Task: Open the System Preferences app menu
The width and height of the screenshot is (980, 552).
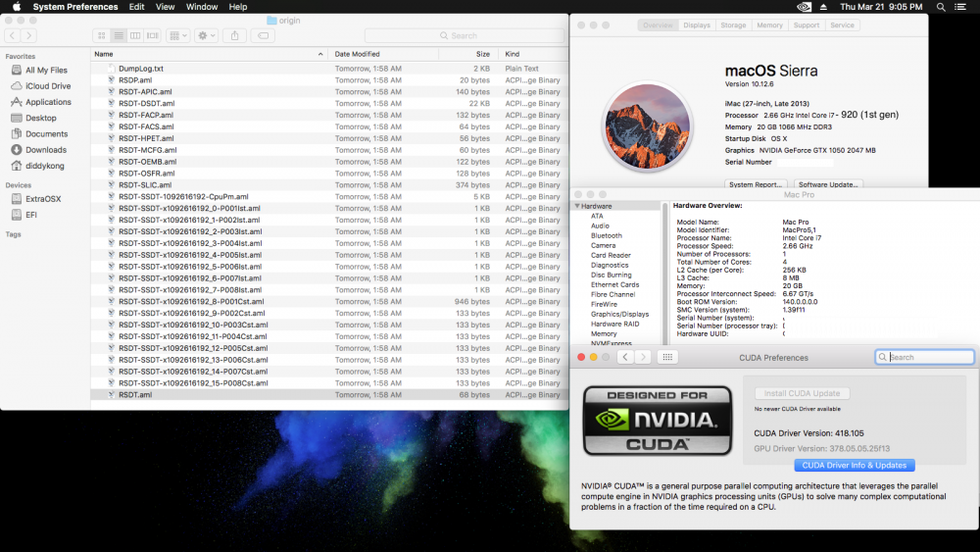Action: click(75, 7)
